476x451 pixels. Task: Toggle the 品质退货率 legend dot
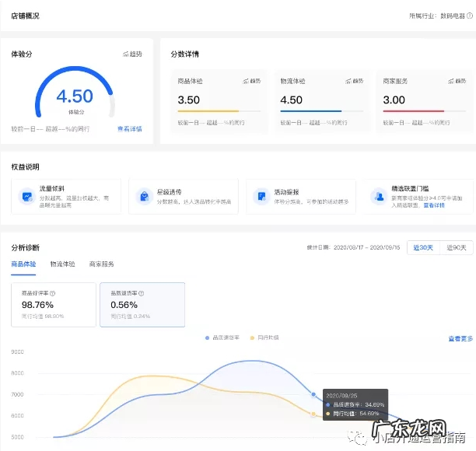(207, 337)
